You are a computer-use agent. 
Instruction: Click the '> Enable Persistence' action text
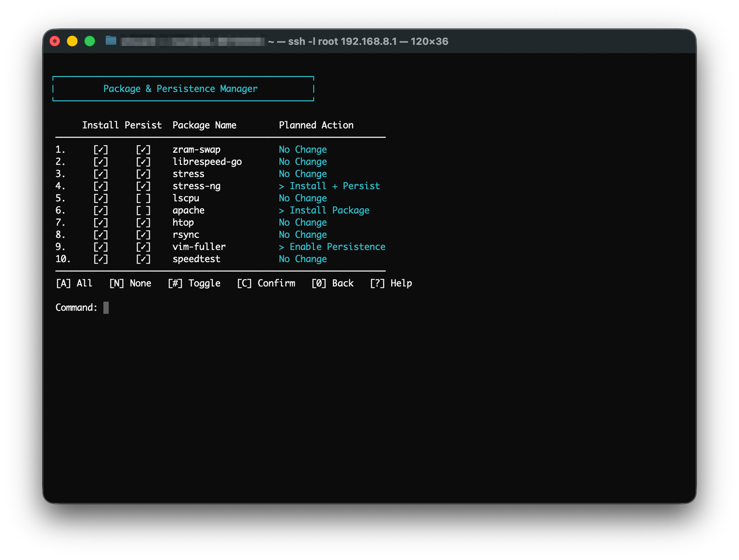(332, 247)
